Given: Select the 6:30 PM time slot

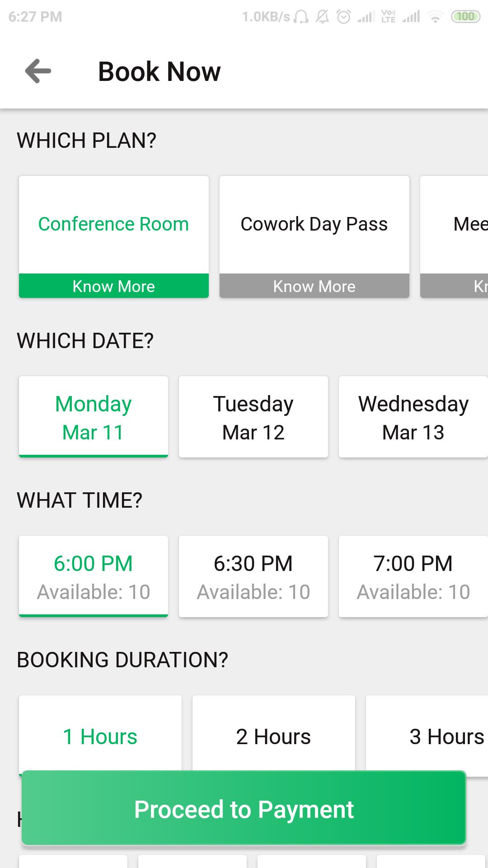Looking at the screenshot, I should point(253,576).
